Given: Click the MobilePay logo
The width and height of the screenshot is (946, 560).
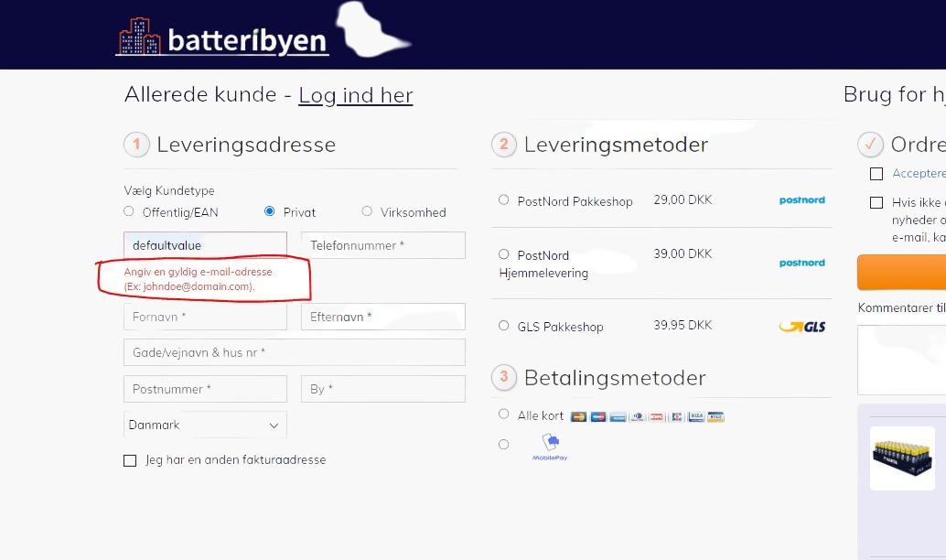Looking at the screenshot, I should [550, 447].
